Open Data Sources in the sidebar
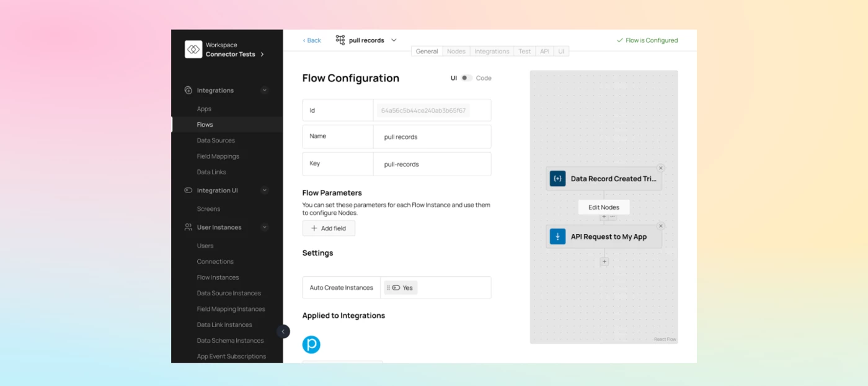This screenshot has height=386, width=868. [x=216, y=140]
